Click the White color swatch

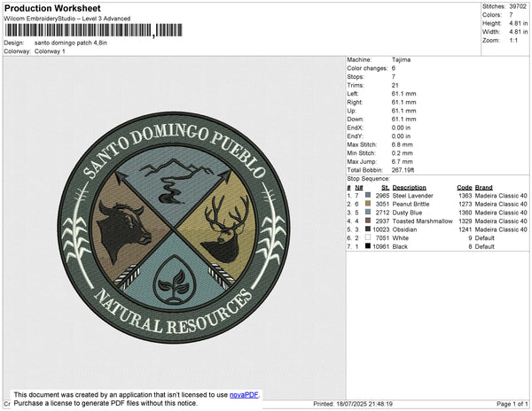point(368,238)
